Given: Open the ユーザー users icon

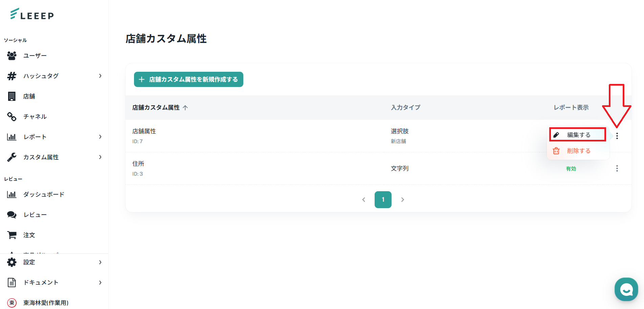Looking at the screenshot, I should click(x=12, y=56).
